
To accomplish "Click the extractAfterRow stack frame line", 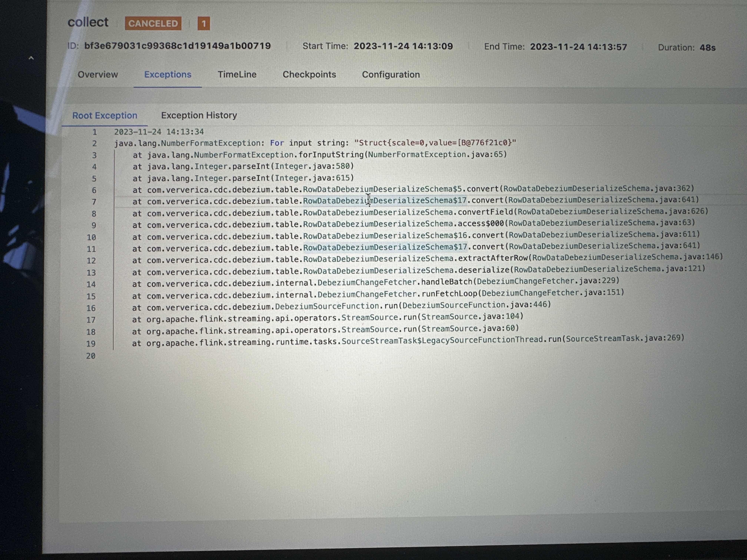I will [428, 259].
